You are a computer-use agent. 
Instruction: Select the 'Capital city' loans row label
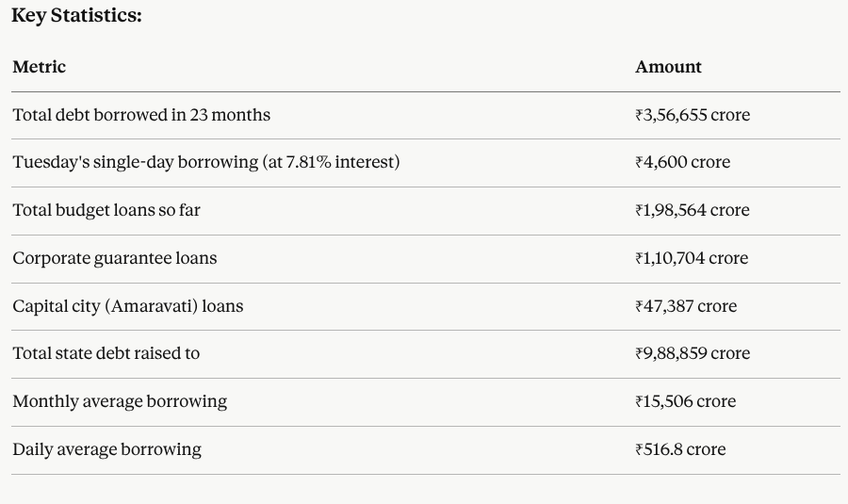coord(128,306)
